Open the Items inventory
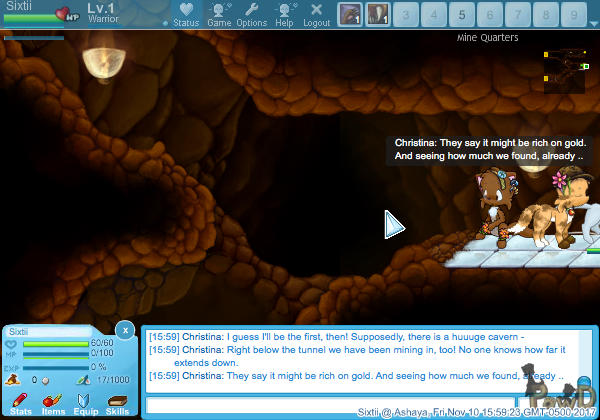The width and height of the screenshot is (600, 420). pos(53,402)
